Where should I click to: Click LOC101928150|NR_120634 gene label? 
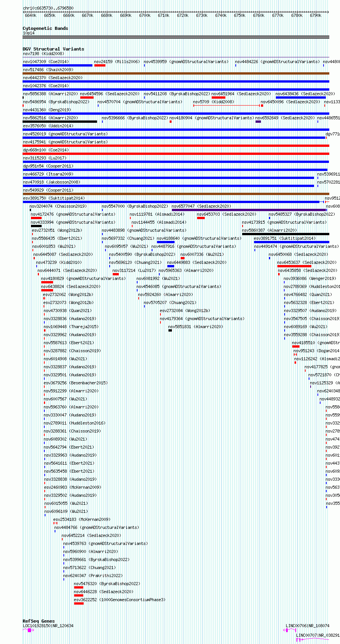[48, 626]
